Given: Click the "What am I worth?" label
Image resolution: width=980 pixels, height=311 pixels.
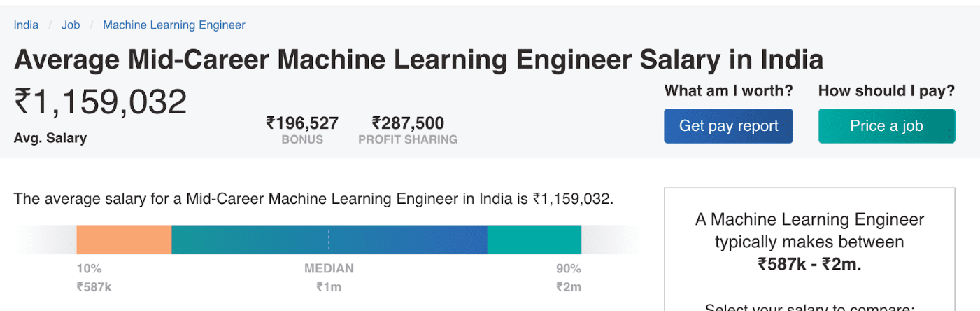Looking at the screenshot, I should pos(728,90).
